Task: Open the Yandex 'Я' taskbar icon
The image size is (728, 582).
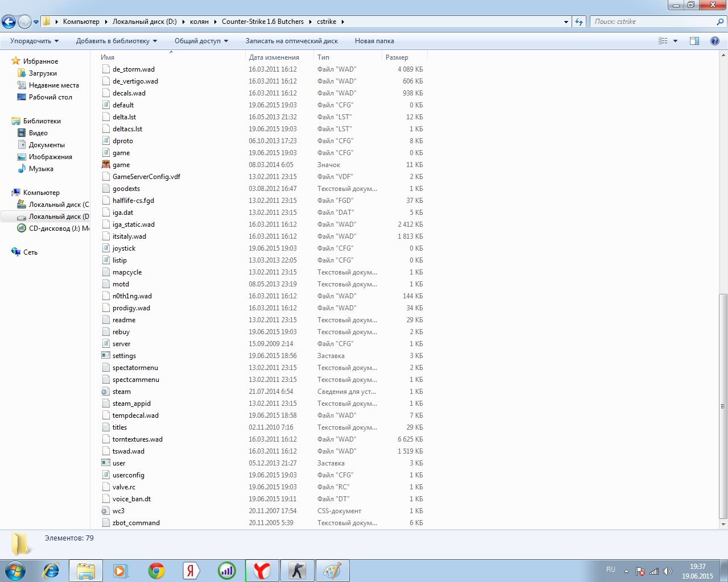Action: 191,571
